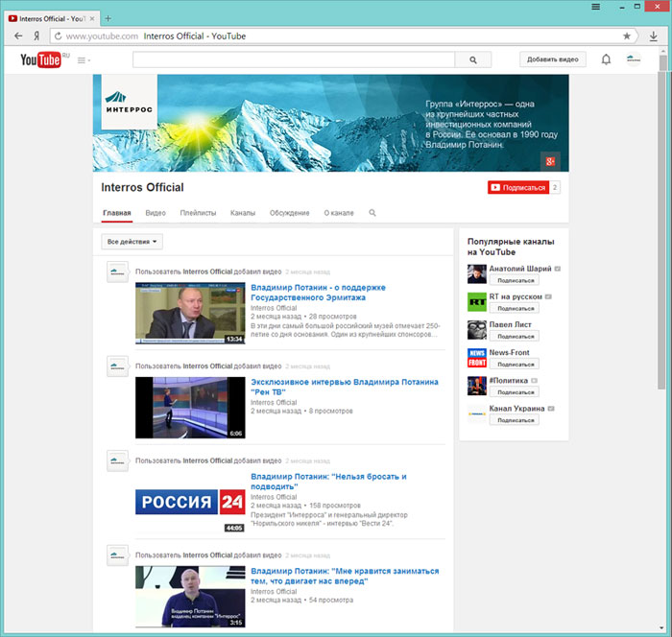672x637 pixels.
Task: Switch to the Плейлисты tab
Action: point(198,213)
